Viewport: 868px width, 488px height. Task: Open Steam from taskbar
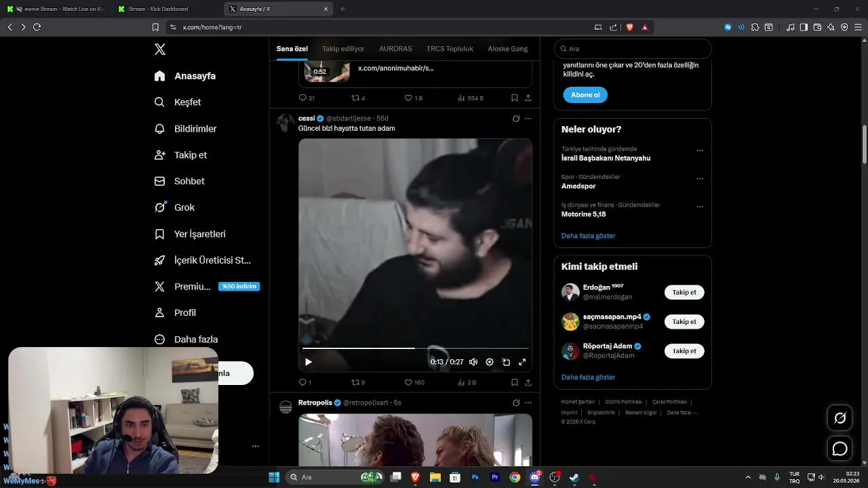click(574, 477)
